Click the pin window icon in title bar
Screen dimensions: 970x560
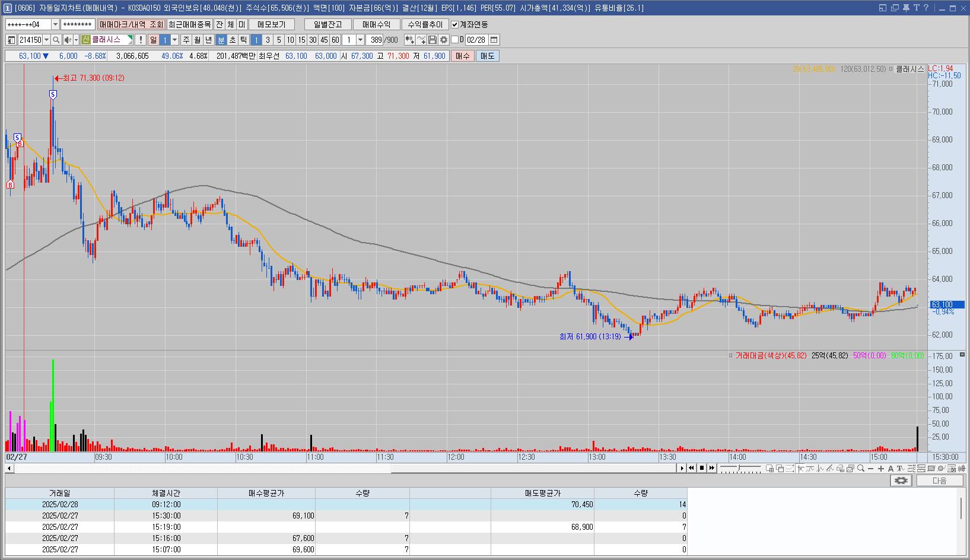pos(906,8)
